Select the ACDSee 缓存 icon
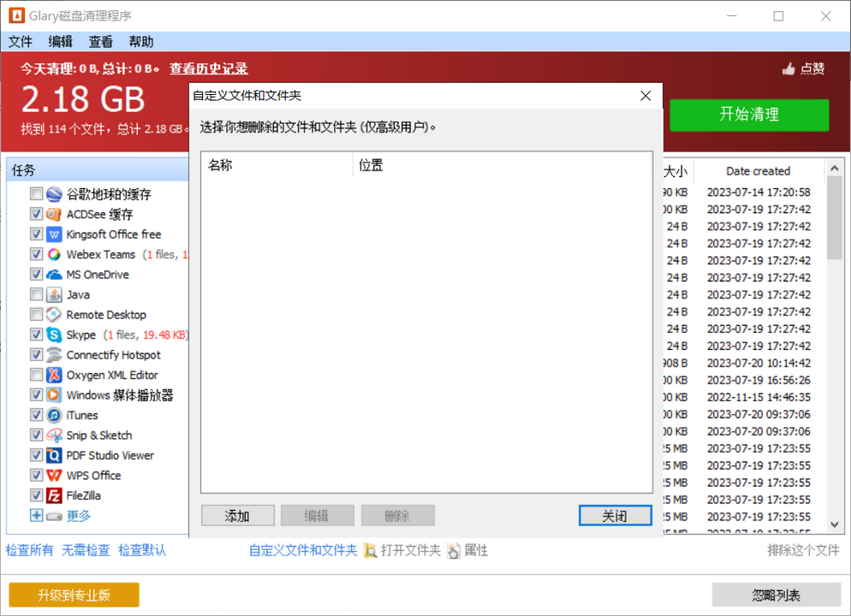 point(52,214)
